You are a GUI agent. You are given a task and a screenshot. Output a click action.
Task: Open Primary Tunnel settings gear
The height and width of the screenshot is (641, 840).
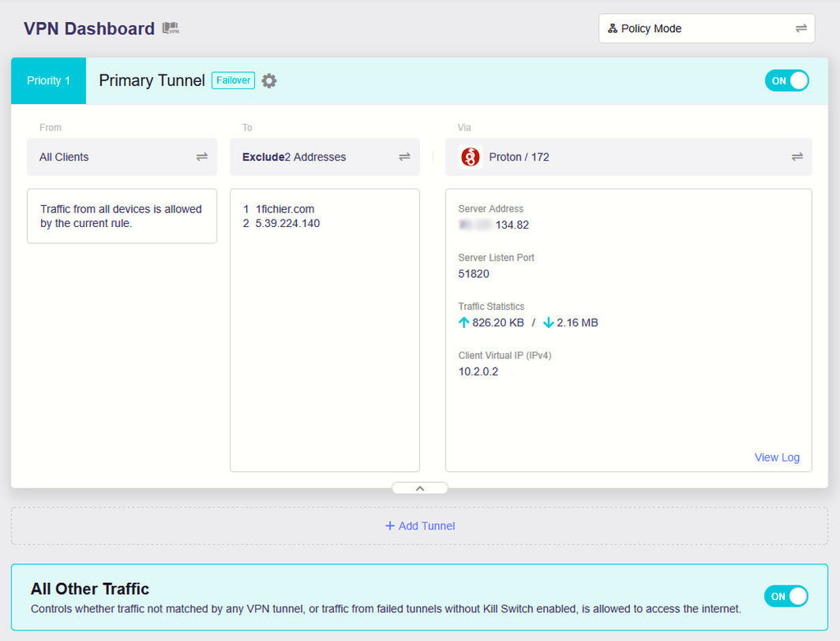[x=269, y=80]
